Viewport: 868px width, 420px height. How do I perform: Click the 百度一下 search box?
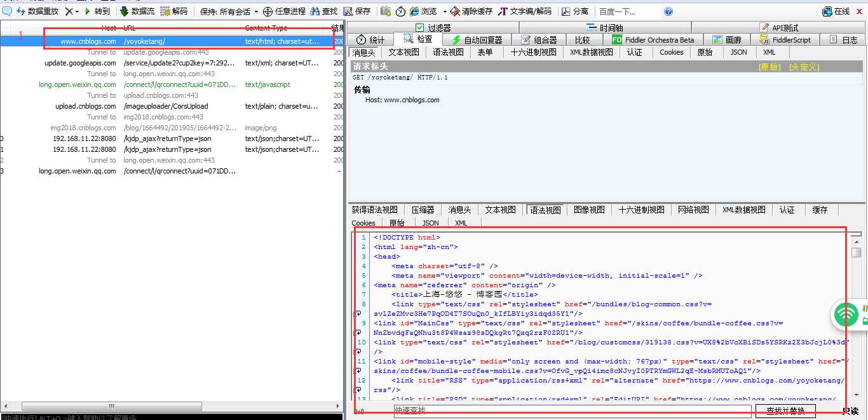point(628,11)
